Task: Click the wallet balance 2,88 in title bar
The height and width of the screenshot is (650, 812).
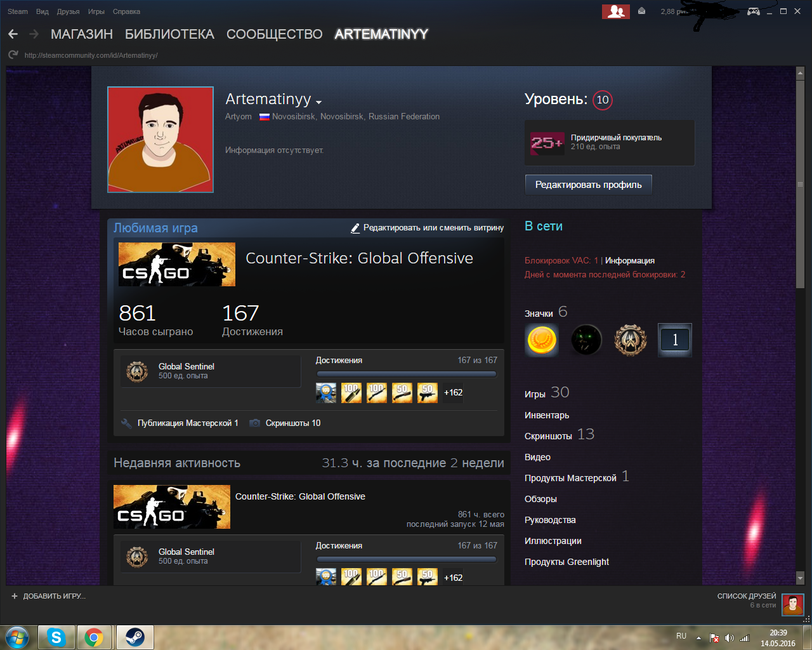Action: tap(674, 11)
